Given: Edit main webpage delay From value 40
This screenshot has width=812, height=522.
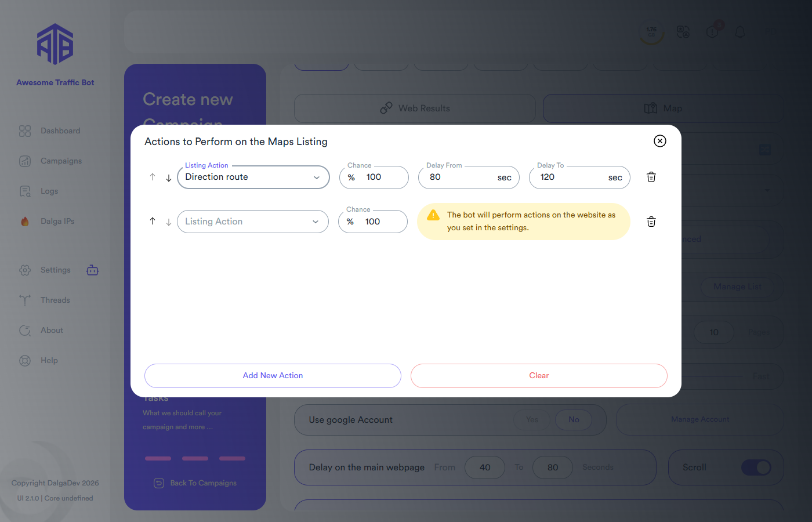Looking at the screenshot, I should [x=485, y=467].
